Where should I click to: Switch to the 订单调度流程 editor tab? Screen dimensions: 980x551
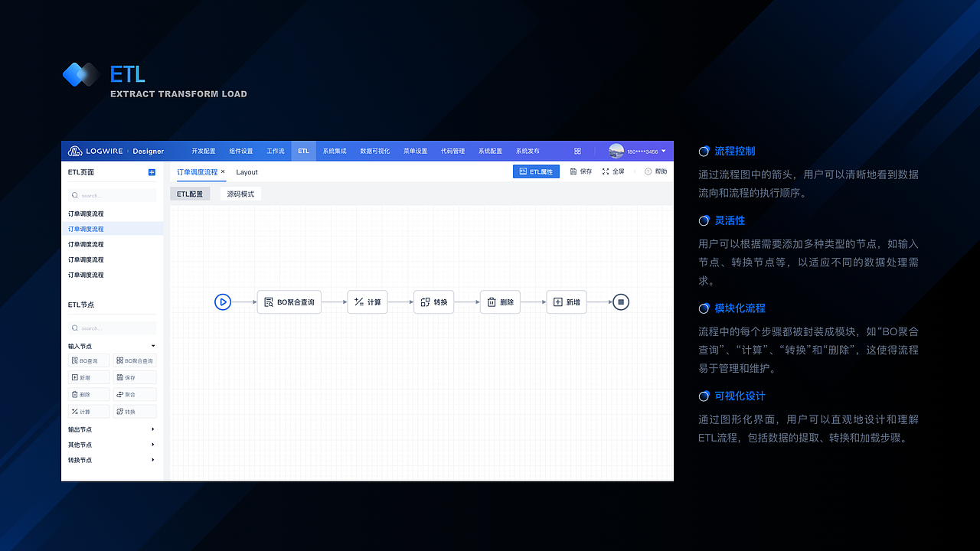[198, 172]
